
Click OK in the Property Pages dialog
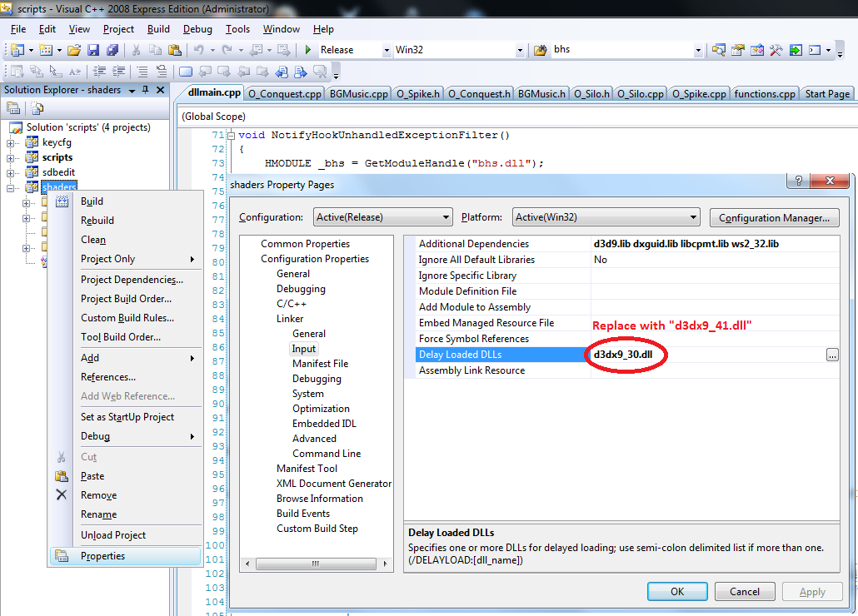click(x=677, y=592)
